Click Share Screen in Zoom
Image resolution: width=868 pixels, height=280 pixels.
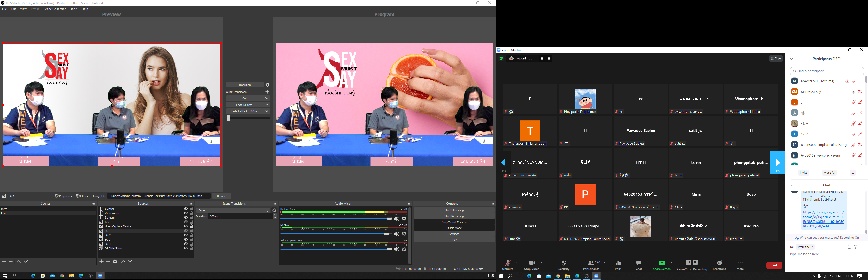click(661, 265)
